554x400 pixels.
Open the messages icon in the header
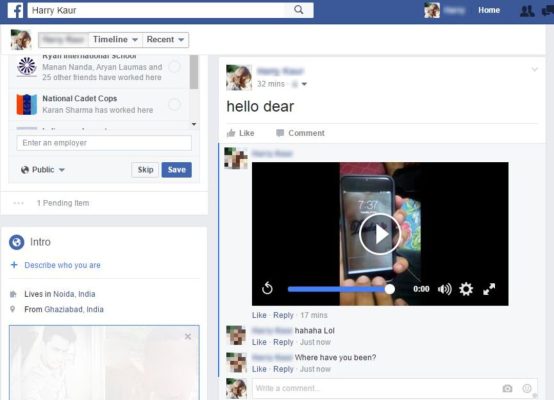548,11
